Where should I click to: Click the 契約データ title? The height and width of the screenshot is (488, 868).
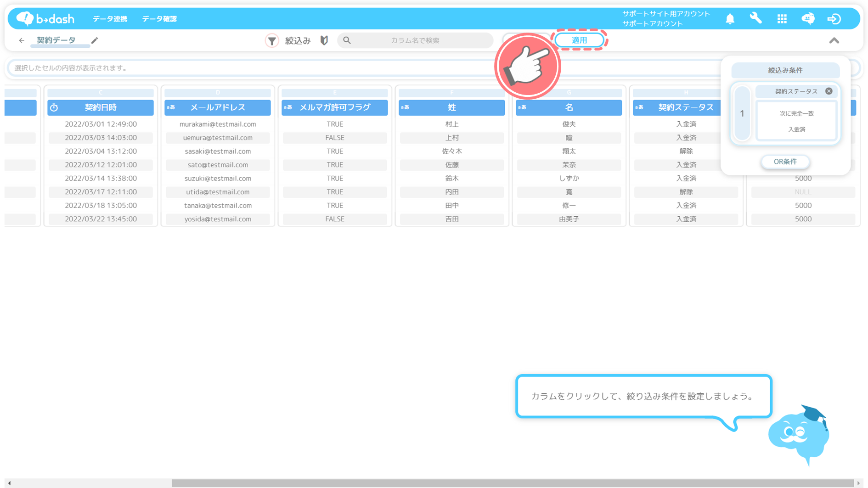pos(56,40)
